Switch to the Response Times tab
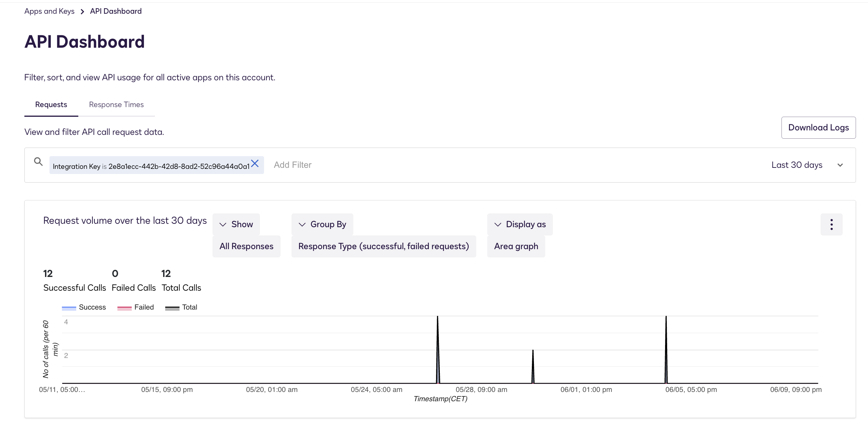868x429 pixels. (116, 105)
